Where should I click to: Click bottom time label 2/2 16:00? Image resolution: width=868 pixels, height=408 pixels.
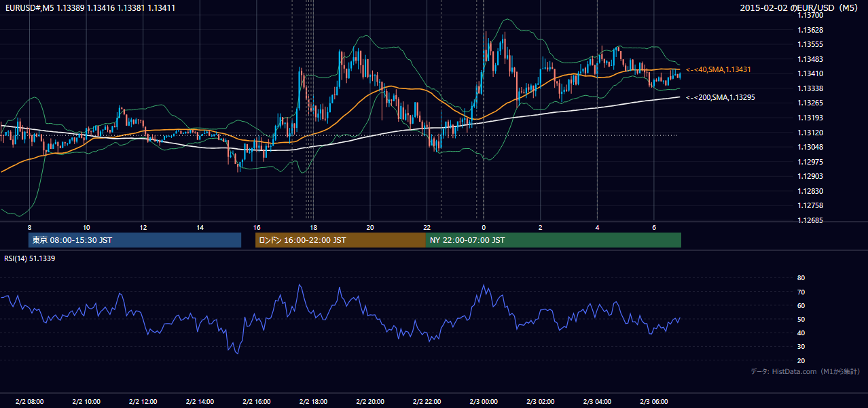pyautogui.click(x=256, y=401)
